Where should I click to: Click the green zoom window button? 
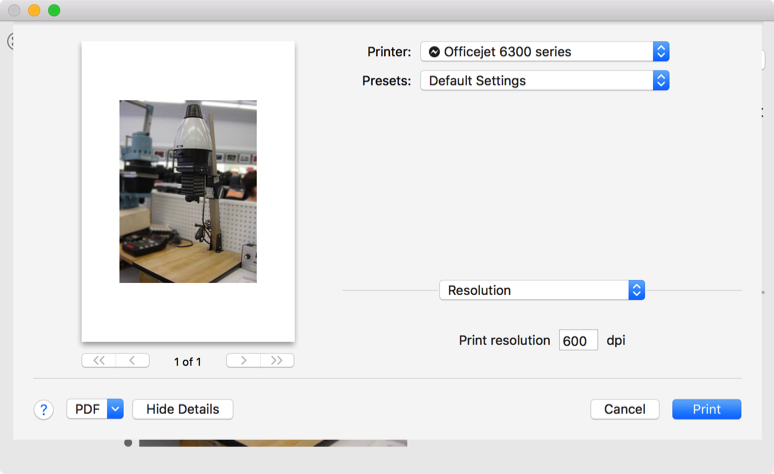[54, 10]
